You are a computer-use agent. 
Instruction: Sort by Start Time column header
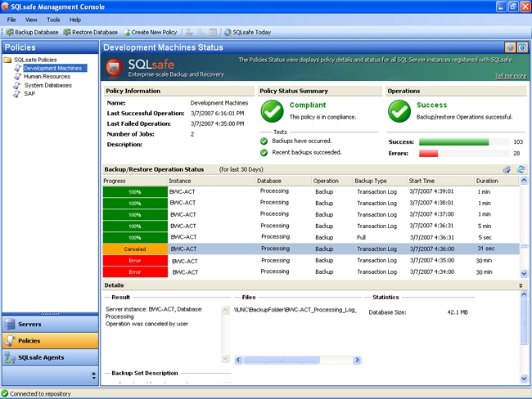click(x=440, y=181)
